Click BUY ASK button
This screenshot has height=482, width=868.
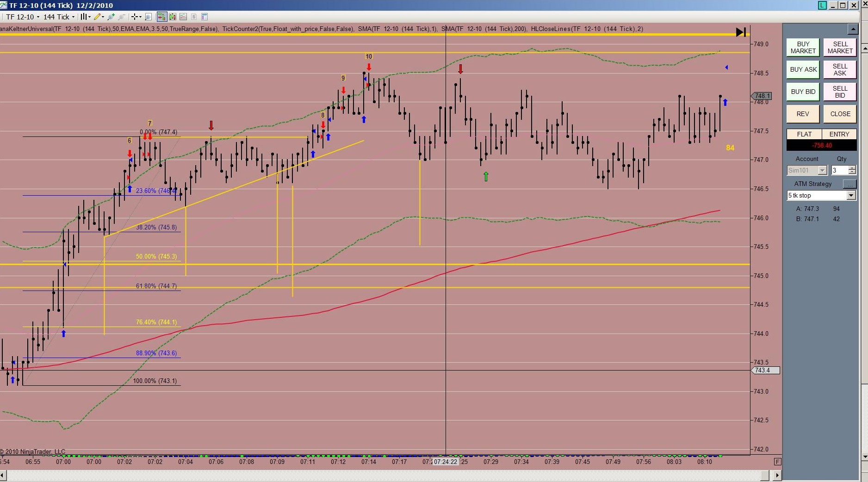803,69
